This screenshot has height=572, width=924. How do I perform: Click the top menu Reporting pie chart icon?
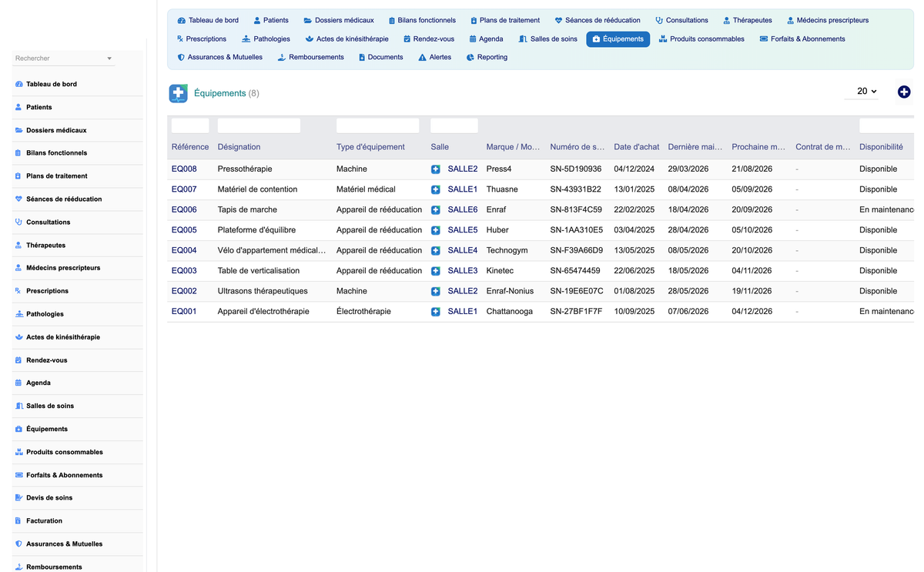click(470, 57)
